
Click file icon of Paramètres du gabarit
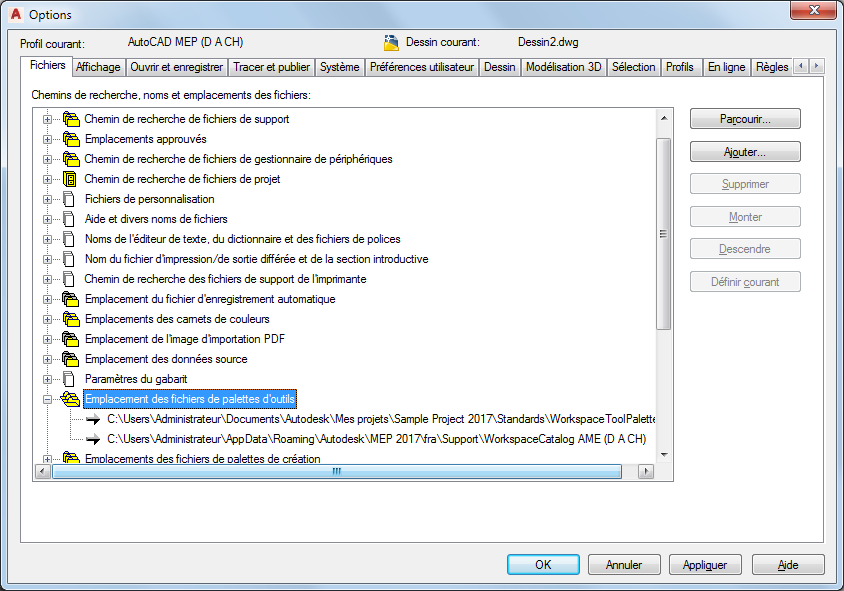69,379
